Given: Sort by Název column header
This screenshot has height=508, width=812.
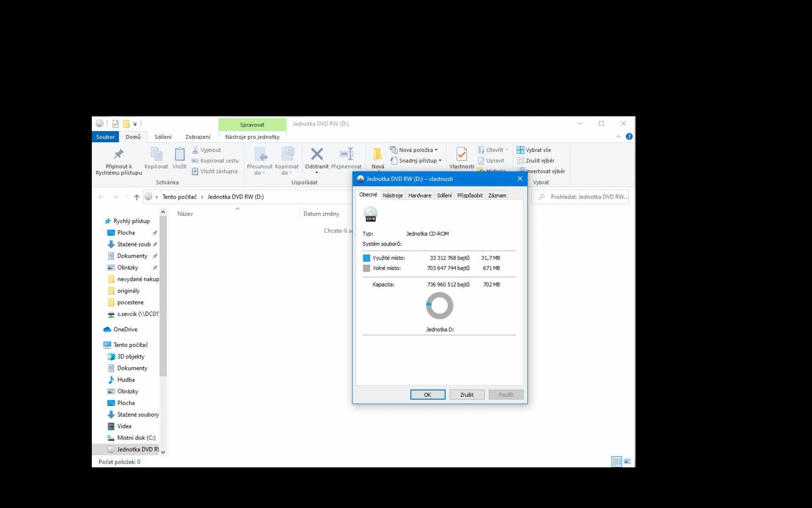Looking at the screenshot, I should [x=185, y=214].
